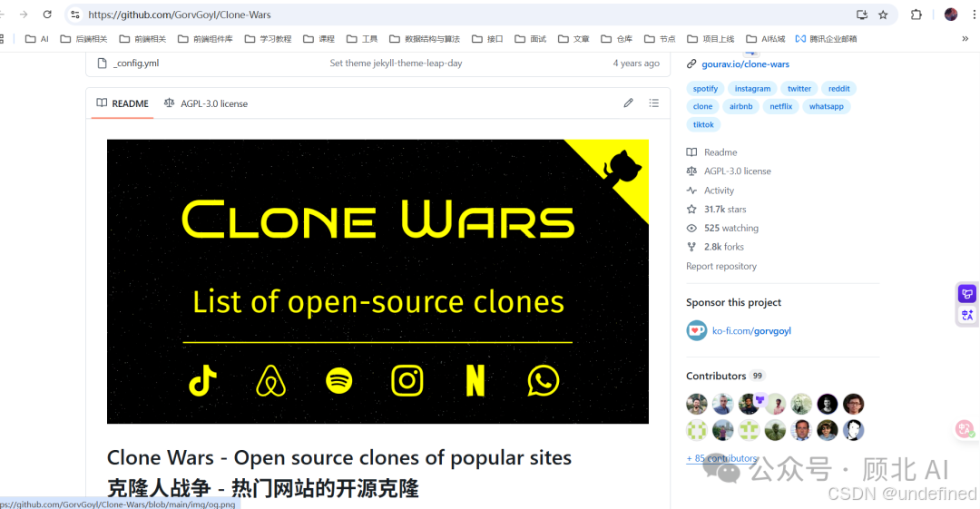Screen dimensions: 980x509
Task: Open 腾讯企业邮箱 bookmark
Action: (827, 39)
